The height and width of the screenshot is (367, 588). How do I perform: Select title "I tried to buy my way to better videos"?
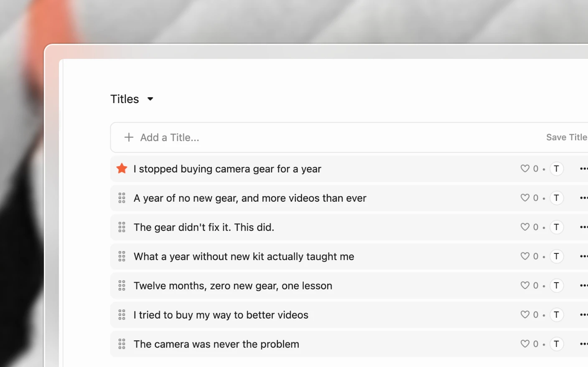[221, 315]
